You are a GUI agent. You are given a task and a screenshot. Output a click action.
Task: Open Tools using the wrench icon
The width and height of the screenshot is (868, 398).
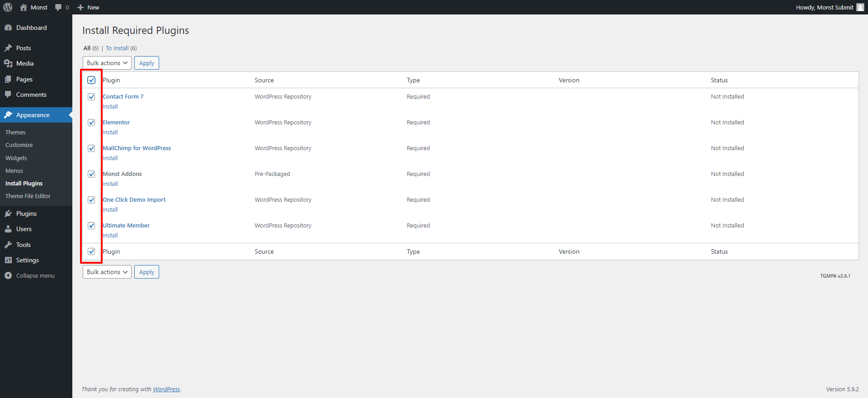(x=8, y=245)
